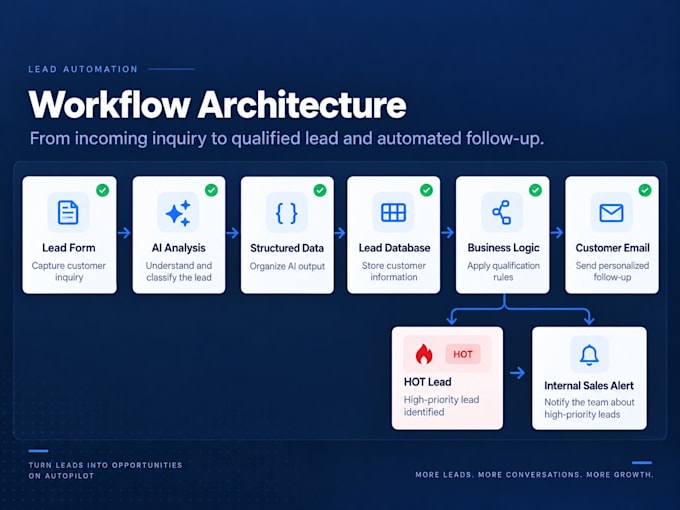Select the Business Logic card title
This screenshot has width=680, height=510.
(503, 248)
